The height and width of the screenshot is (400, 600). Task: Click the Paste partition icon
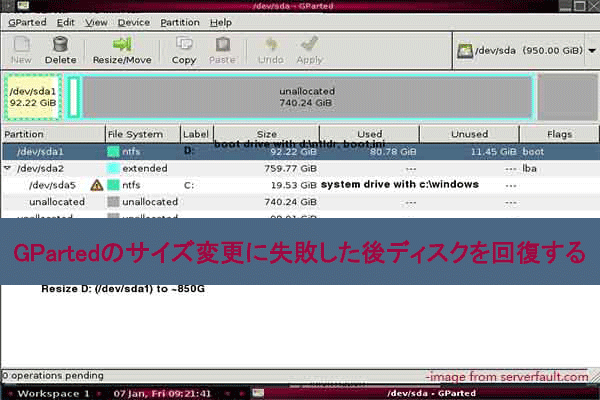[222, 44]
